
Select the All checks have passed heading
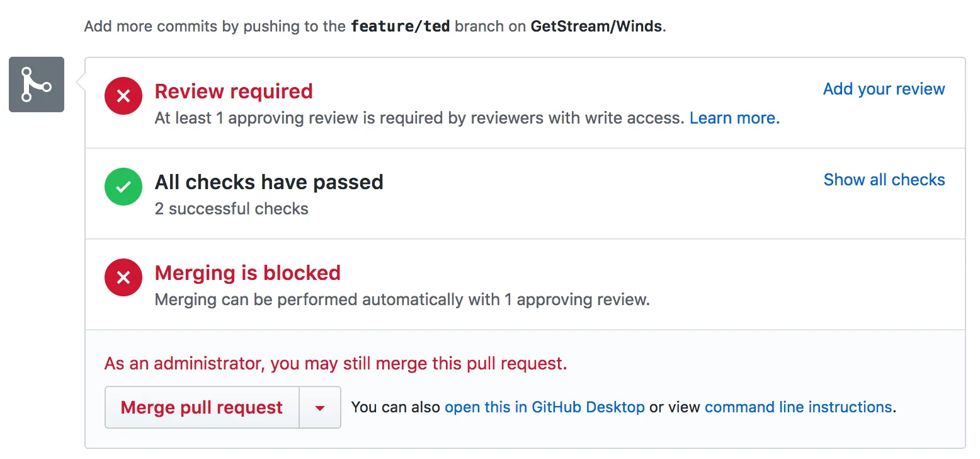(x=269, y=182)
